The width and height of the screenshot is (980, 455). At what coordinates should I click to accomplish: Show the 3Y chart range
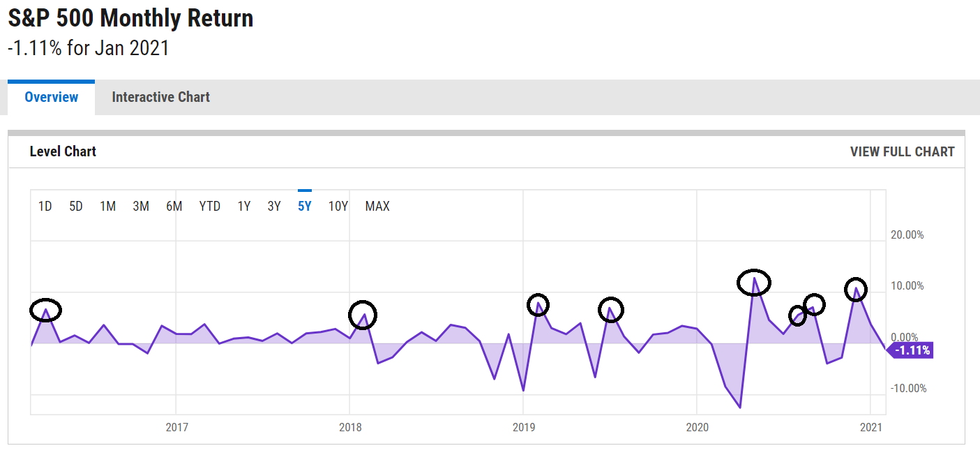point(274,206)
